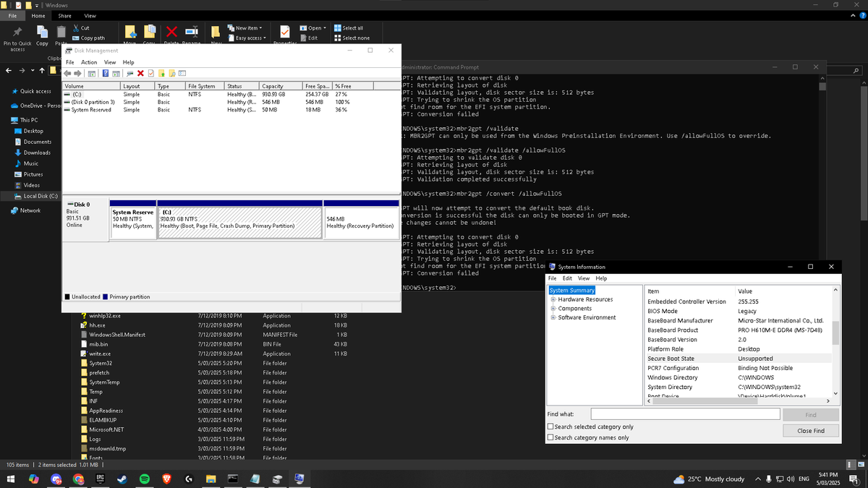Switch to Share tab in File Explorer
The image size is (868, 488).
64,16
